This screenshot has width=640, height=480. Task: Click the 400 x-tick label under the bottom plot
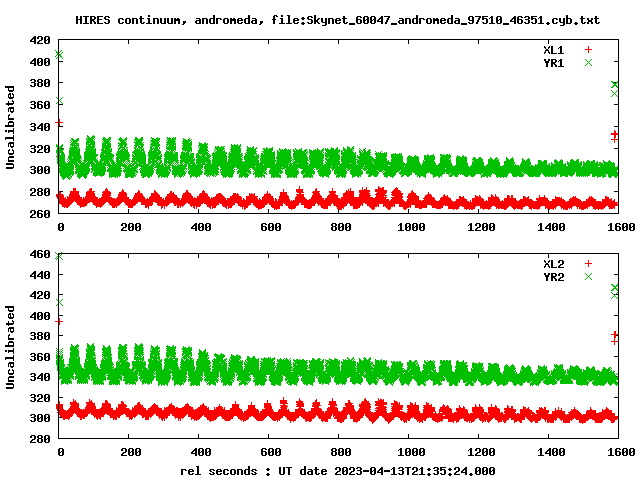click(201, 452)
